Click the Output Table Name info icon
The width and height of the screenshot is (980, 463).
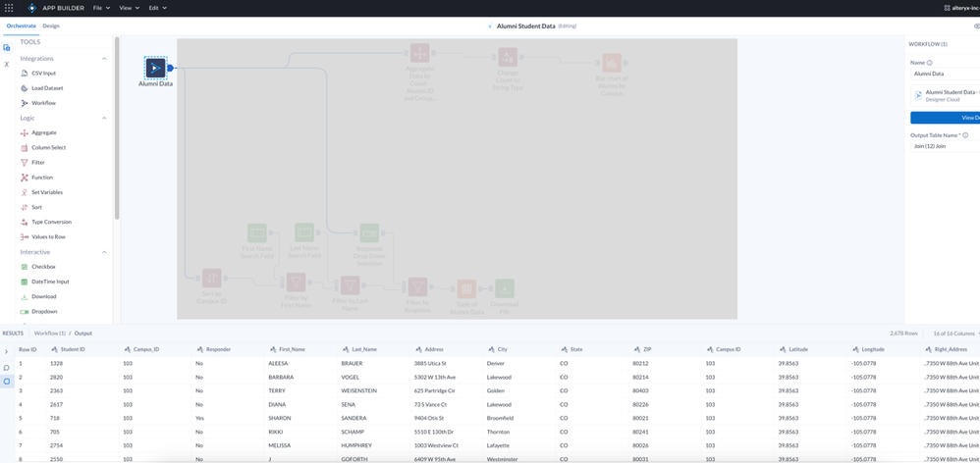[965, 134]
